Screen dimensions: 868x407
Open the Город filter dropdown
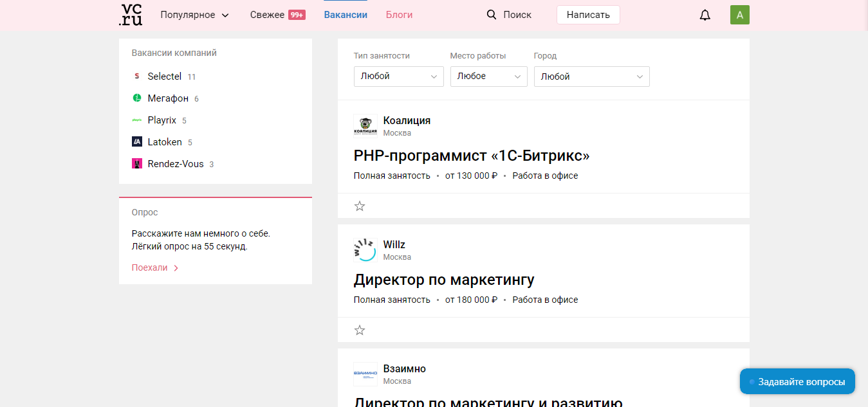coord(591,76)
